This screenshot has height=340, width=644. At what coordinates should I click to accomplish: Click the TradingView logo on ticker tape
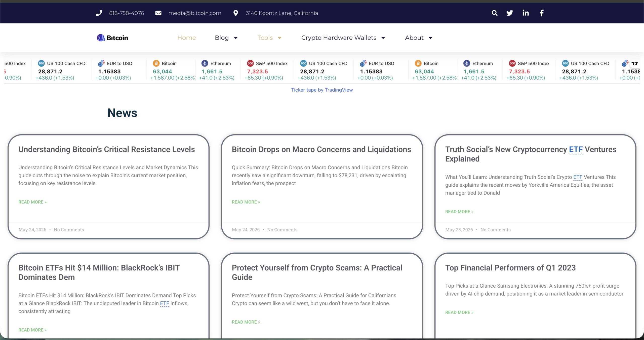[x=635, y=63]
